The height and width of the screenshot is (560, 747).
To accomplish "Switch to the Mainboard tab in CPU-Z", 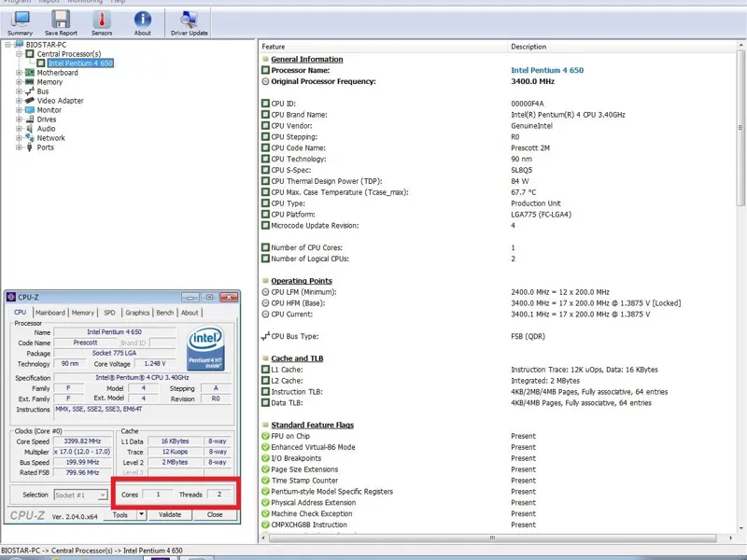I will (x=49, y=313).
